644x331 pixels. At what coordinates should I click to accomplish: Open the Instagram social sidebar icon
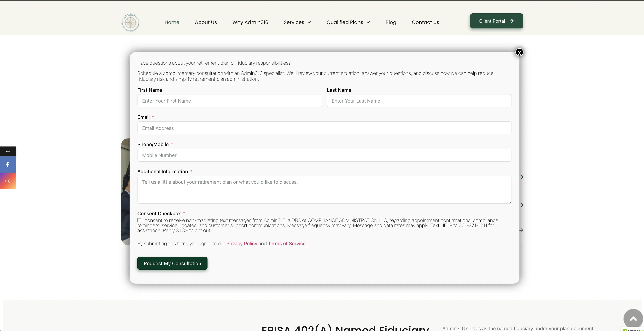(8, 181)
